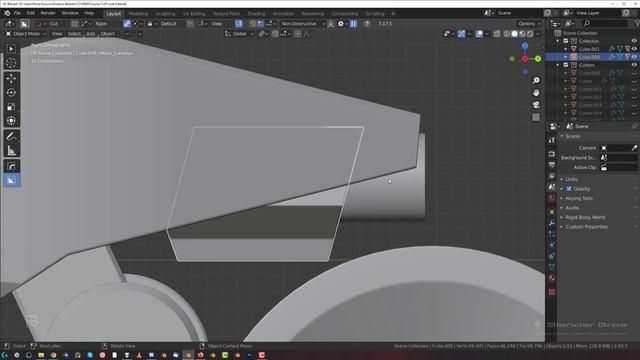Choose the Scale tool
The height and width of the screenshot is (360, 640).
click(11, 107)
